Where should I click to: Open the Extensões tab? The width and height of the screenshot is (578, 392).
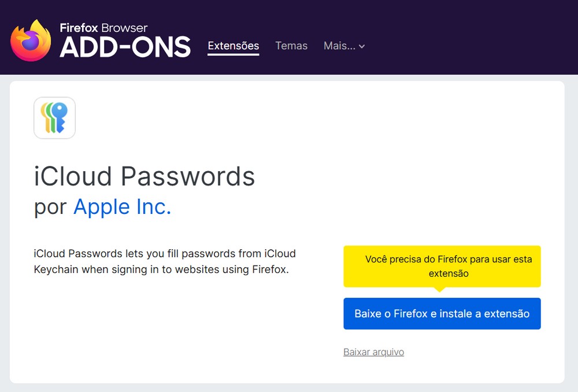point(233,46)
